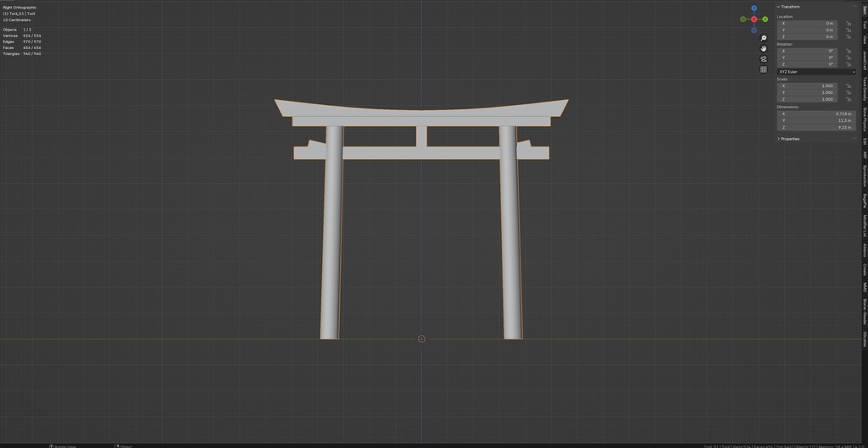
Task: Click the "Right Orthographic" view label
Action: point(20,7)
